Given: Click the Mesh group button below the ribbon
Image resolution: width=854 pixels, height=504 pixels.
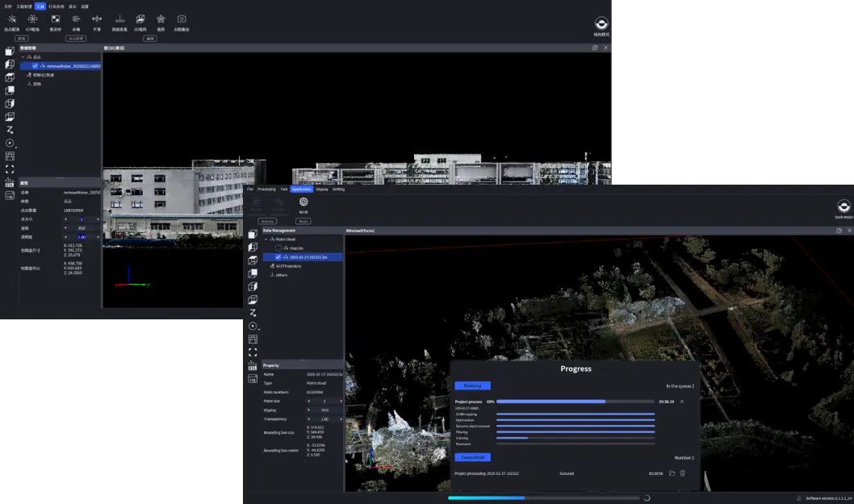Looking at the screenshot, I should click(x=304, y=222).
